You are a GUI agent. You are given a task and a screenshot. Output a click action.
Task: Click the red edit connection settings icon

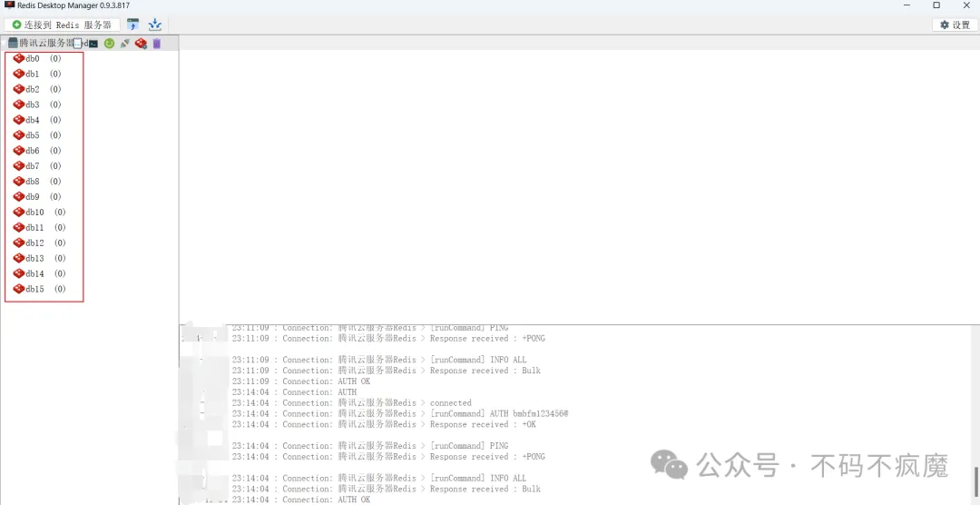[141, 44]
